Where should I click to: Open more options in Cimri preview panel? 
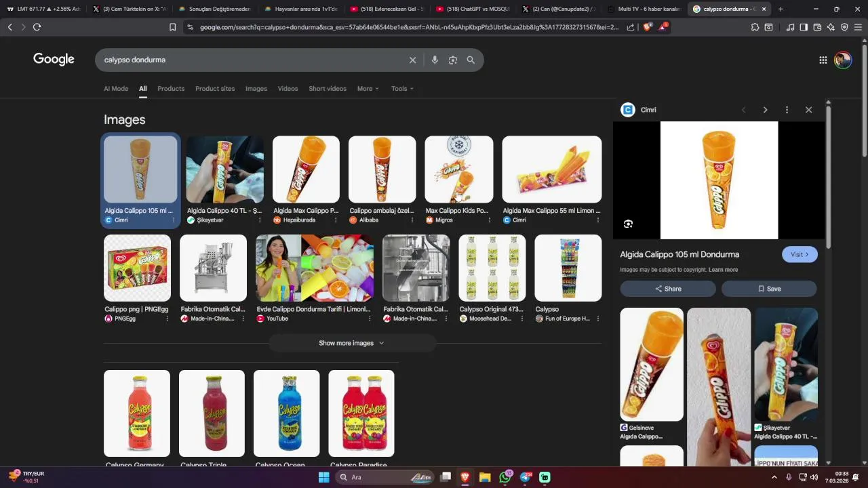(x=787, y=110)
